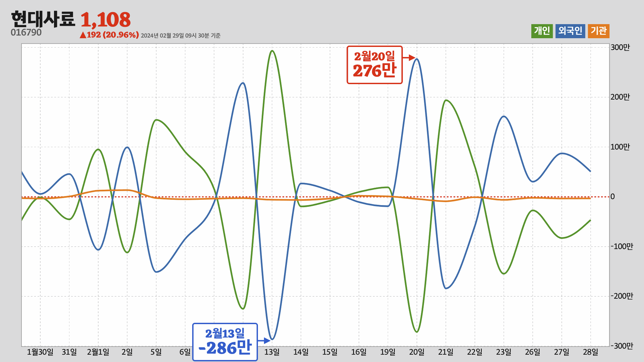Image resolution: width=644 pixels, height=362 pixels.
Task: Click the 21일 x-axis date
Action: coord(446,352)
